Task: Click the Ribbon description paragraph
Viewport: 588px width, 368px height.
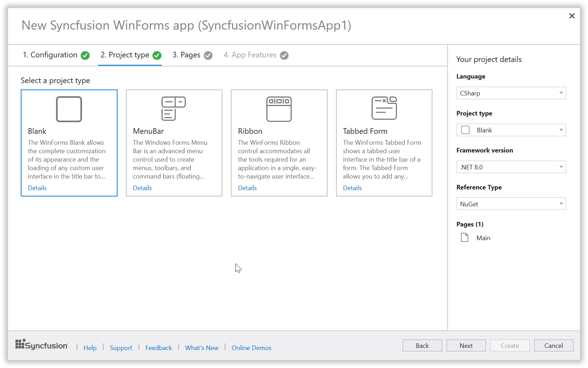Action: [277, 159]
